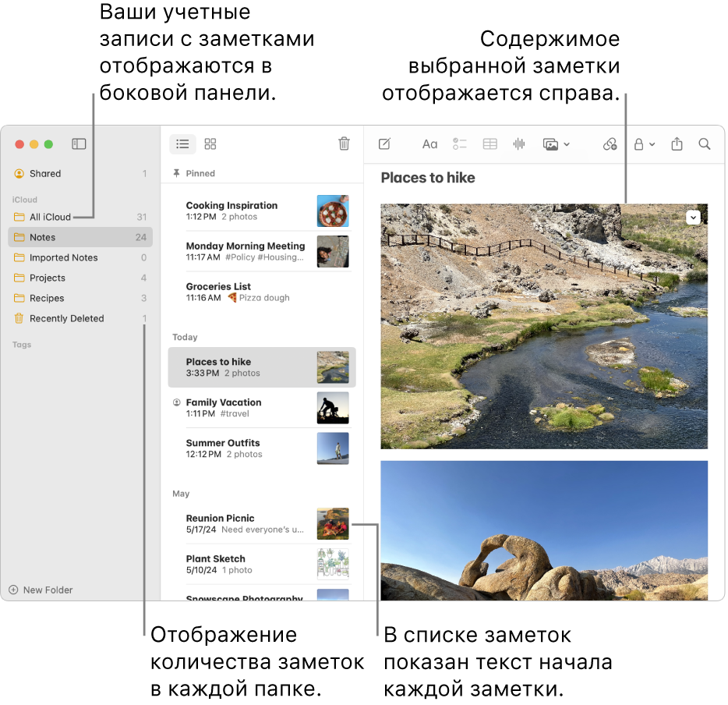Viewport: 728px width, 705px height.
Task: Open Imported Notes folder
Action: click(x=80, y=258)
